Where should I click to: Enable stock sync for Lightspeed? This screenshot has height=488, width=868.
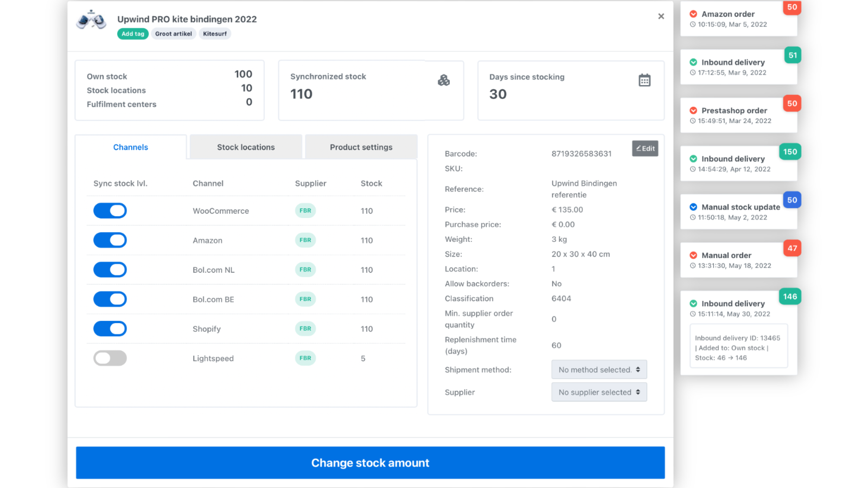(x=110, y=358)
